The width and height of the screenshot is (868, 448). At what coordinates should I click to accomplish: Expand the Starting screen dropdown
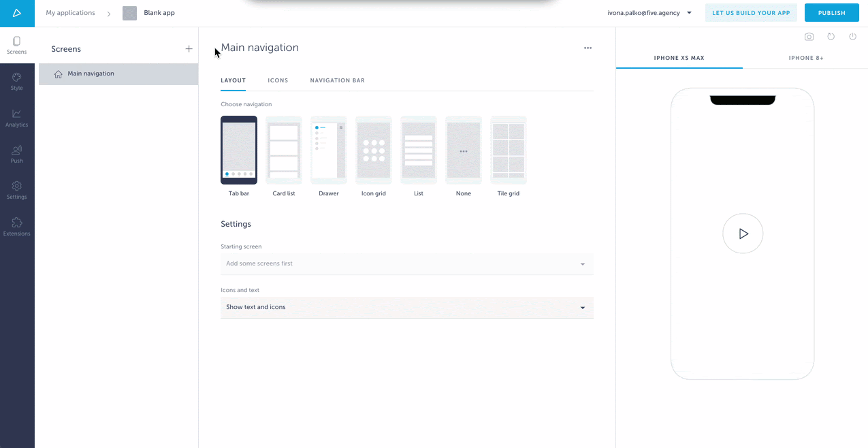(x=406, y=263)
